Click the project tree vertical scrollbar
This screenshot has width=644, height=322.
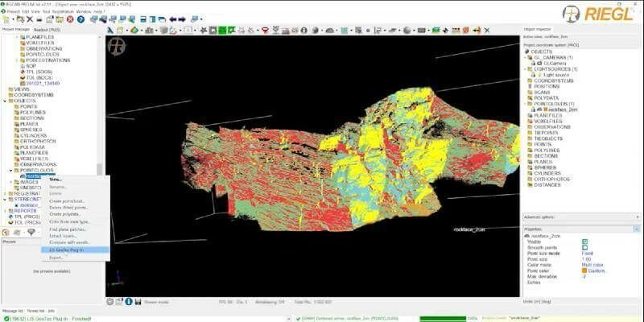click(99, 169)
